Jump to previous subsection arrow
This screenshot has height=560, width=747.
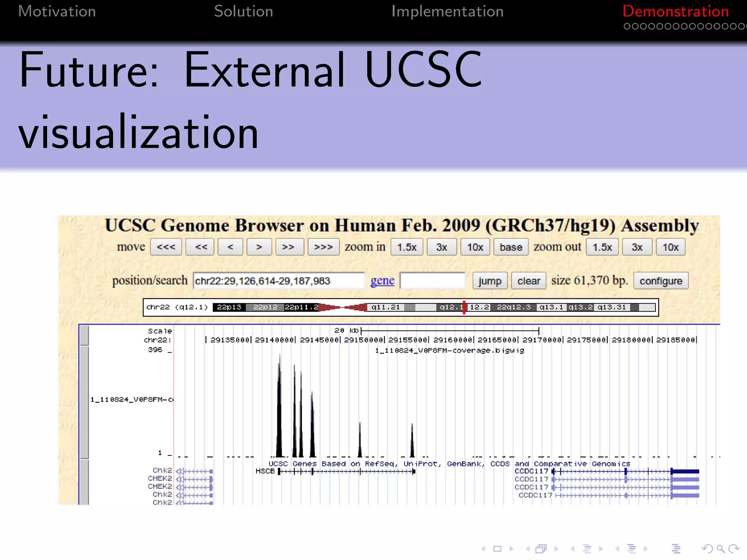573,549
